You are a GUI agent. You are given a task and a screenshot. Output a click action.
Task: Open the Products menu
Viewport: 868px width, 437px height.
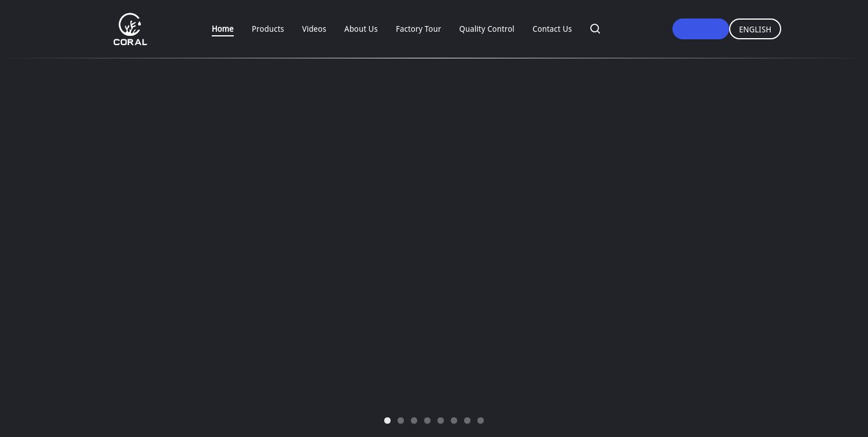(x=268, y=29)
